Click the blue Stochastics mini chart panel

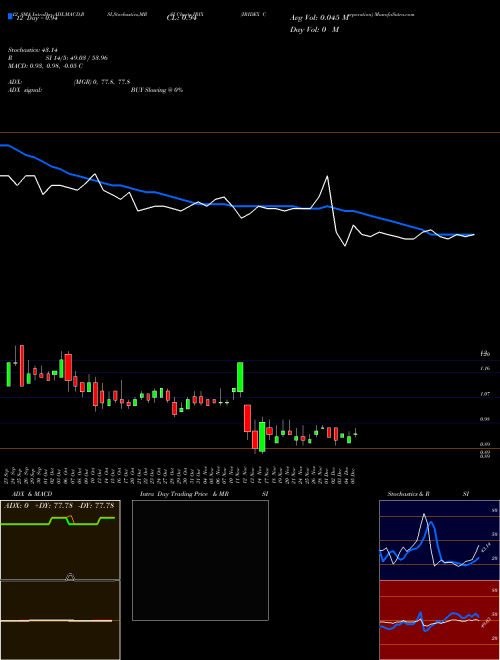click(439, 540)
